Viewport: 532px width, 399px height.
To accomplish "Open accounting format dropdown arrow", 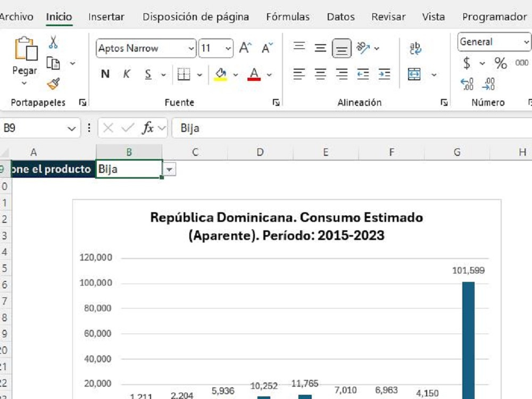I will coord(482,63).
